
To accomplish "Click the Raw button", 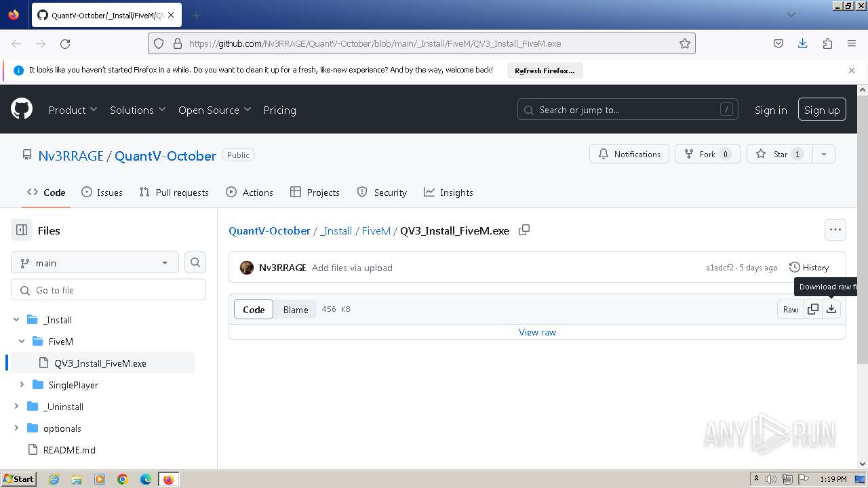I will (791, 309).
